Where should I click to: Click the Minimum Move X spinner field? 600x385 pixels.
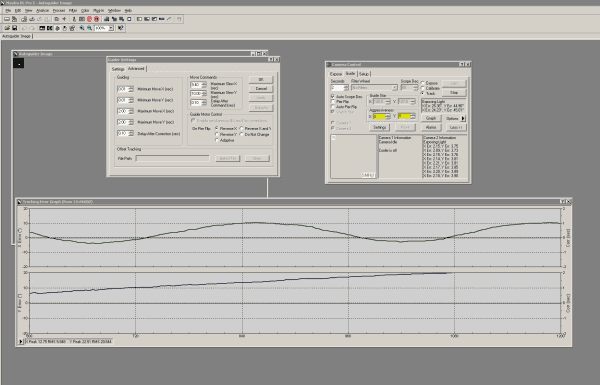coord(125,89)
